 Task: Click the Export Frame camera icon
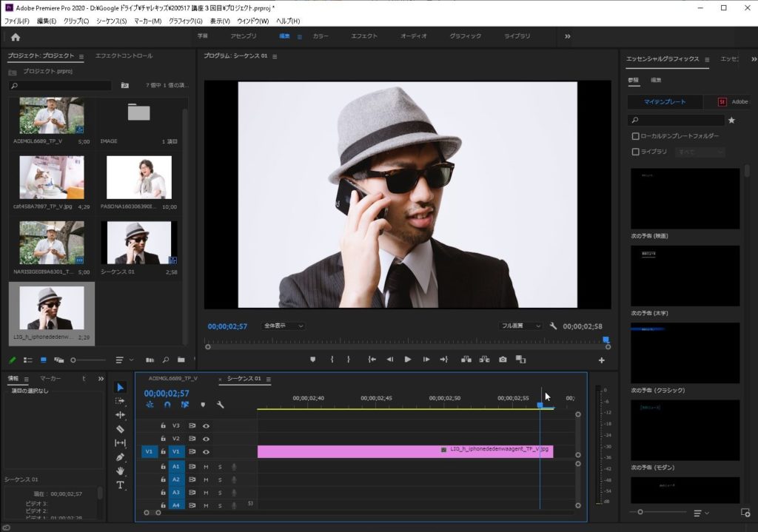(503, 360)
